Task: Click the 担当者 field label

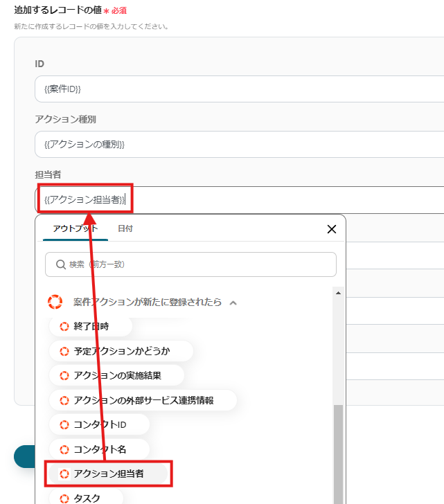Action: (48, 174)
